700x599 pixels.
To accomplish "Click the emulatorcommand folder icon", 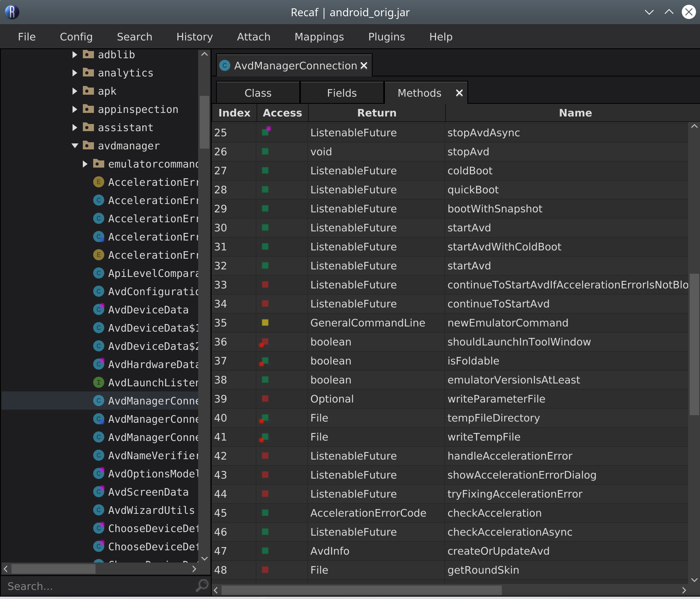I will click(98, 164).
